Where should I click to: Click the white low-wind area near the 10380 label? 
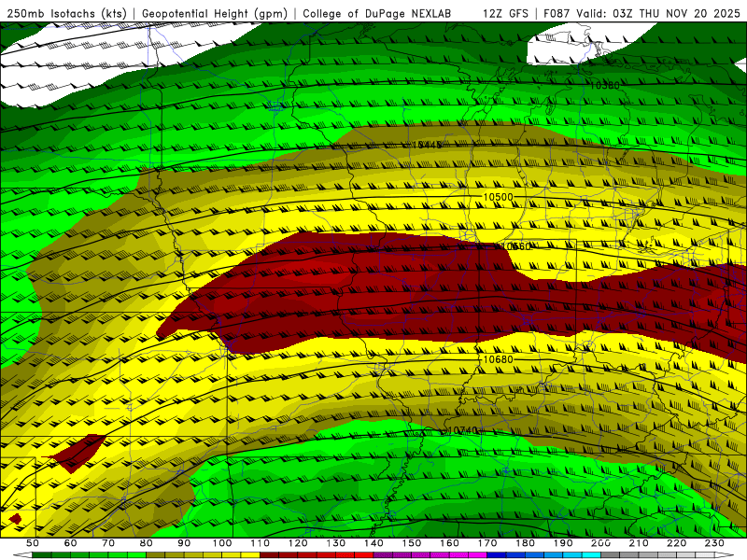click(579, 44)
